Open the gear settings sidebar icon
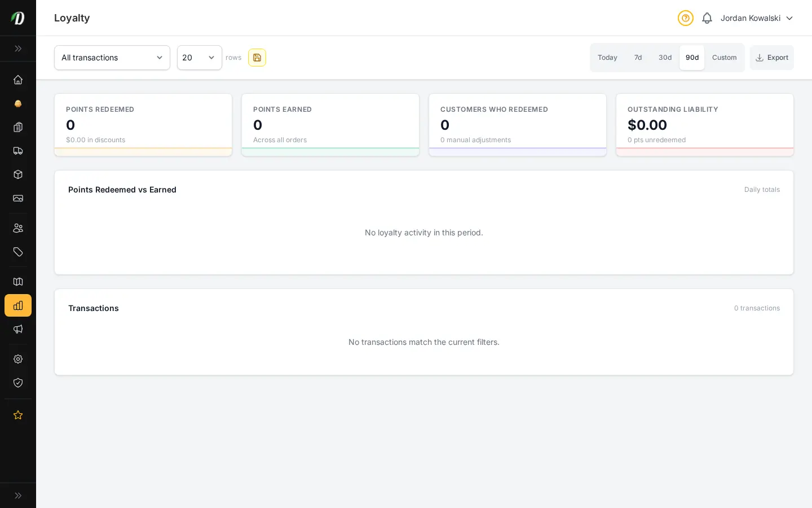Screen dimensions: 812x508 tap(18, 359)
